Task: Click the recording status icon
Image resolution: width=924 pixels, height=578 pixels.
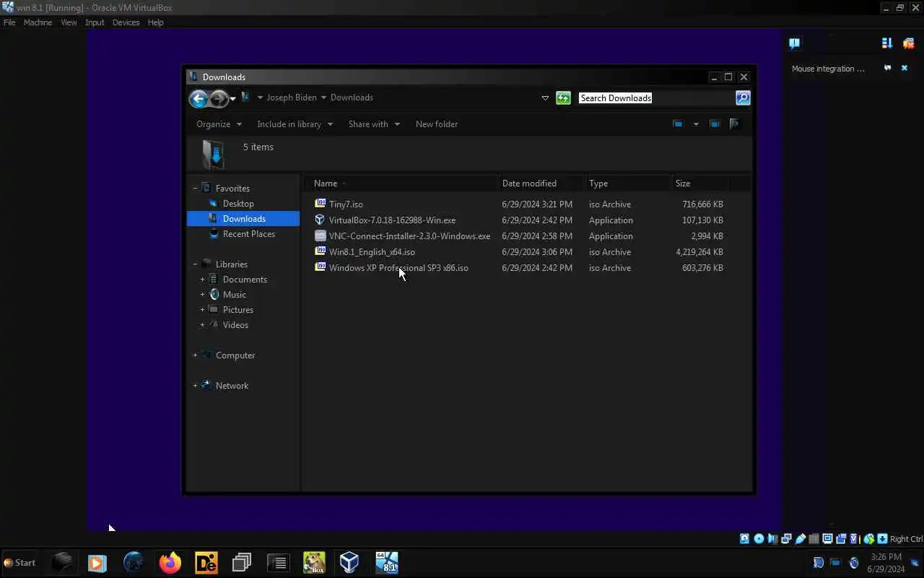Action: [x=841, y=539]
